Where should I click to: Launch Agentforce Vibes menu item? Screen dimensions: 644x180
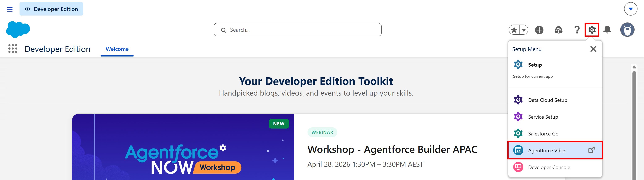tap(555, 150)
